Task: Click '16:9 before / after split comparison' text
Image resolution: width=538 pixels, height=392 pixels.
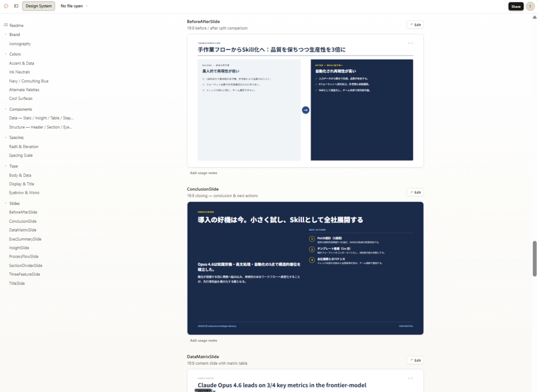Action: [x=217, y=28]
